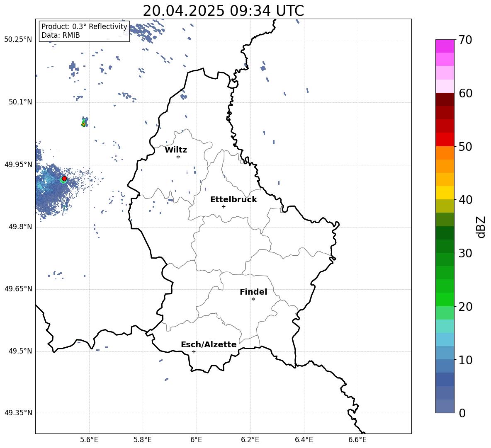
Task: Click the 49.95°N latitude label
Action: 18,165
